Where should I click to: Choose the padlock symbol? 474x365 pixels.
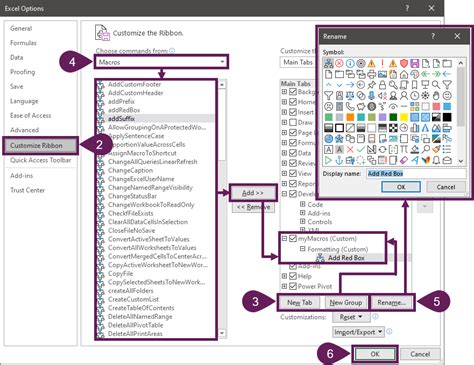click(x=382, y=85)
